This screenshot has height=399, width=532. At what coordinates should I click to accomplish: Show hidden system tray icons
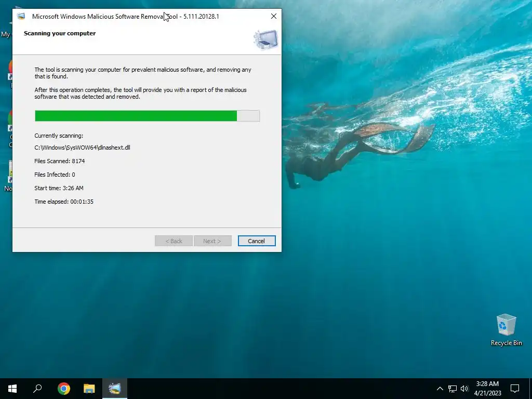tap(440, 389)
